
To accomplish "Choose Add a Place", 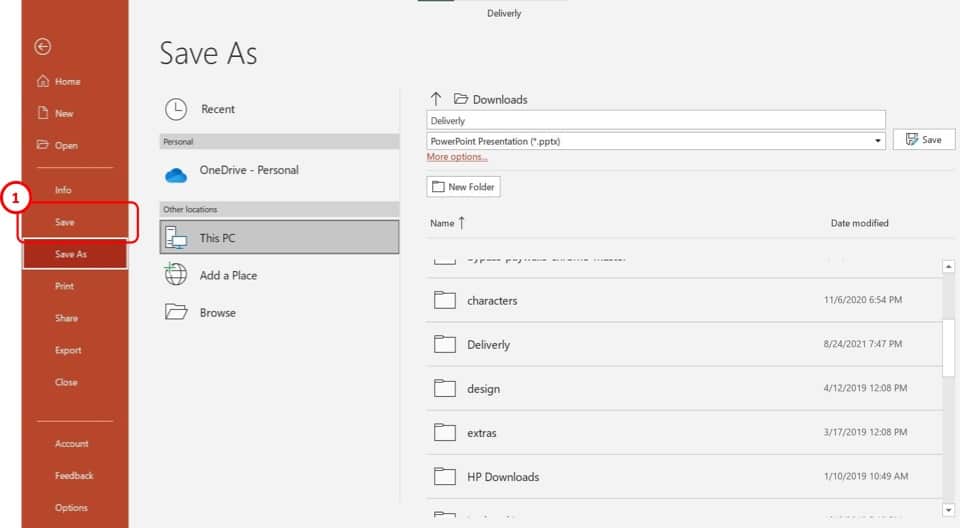I will point(279,275).
